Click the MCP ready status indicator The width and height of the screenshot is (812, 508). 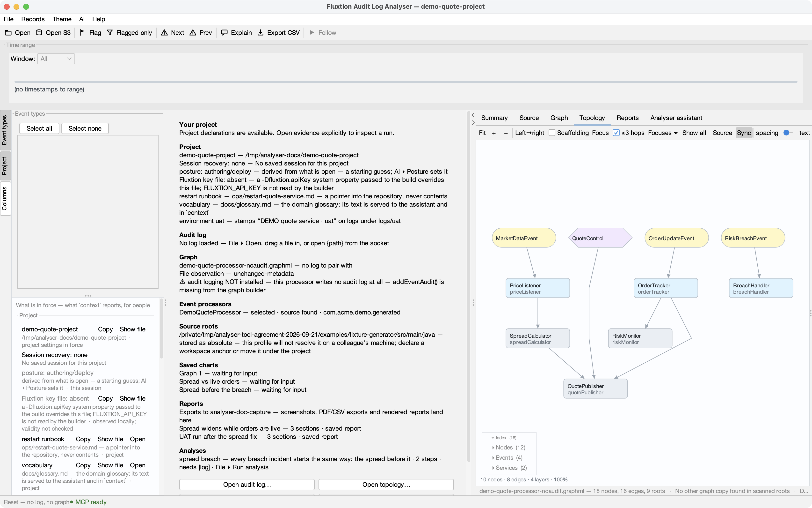tap(88, 502)
